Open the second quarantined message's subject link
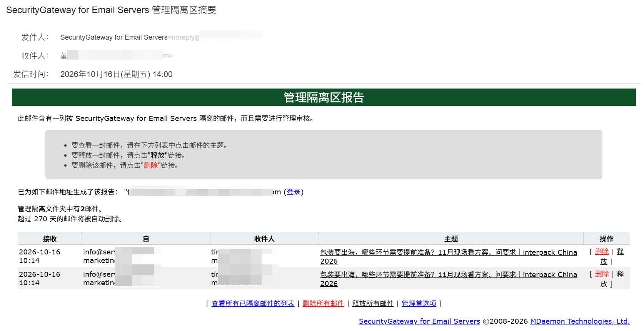 point(449,279)
